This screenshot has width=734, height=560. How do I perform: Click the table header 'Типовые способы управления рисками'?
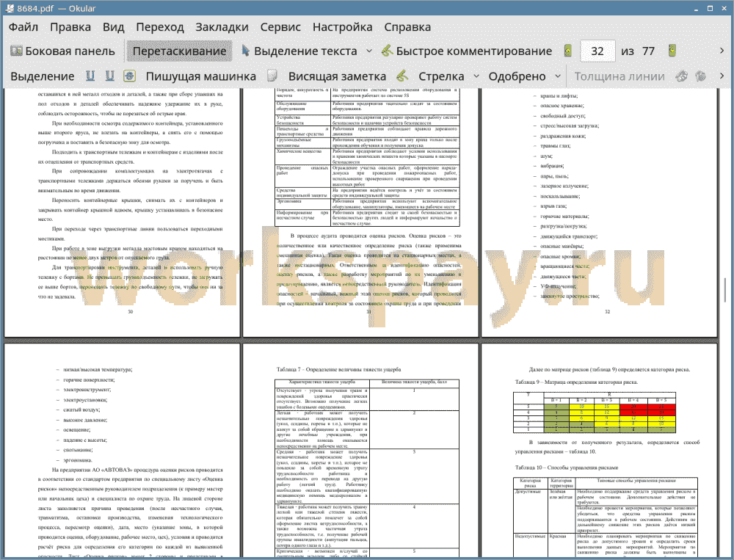[x=636, y=481]
